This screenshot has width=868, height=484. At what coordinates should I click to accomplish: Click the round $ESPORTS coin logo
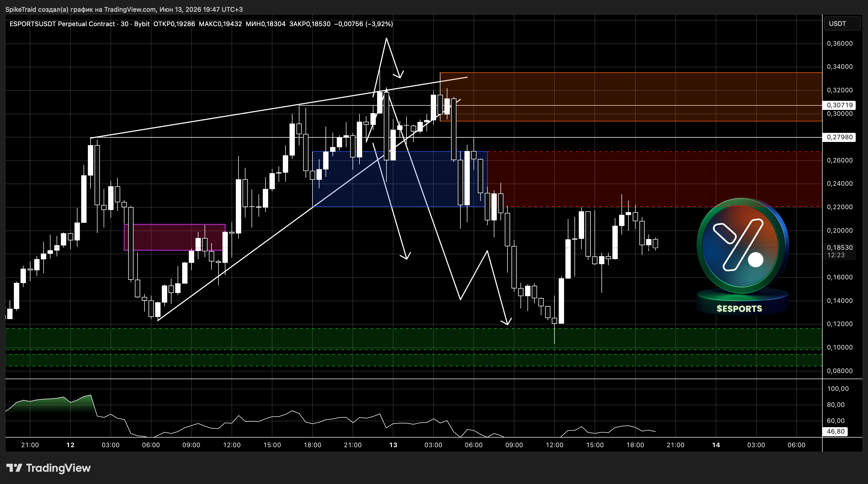coord(743,245)
